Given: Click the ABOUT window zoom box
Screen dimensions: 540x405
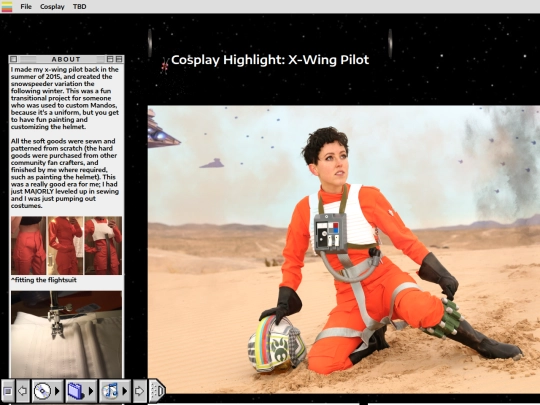Looking at the screenshot, I should (x=110, y=59).
